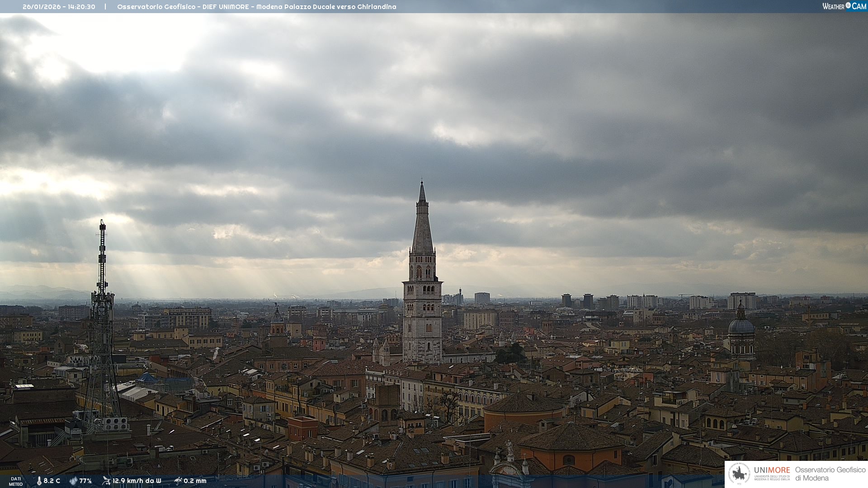
Task: Click the UNIMORE university wordmark
Action: coord(772,470)
